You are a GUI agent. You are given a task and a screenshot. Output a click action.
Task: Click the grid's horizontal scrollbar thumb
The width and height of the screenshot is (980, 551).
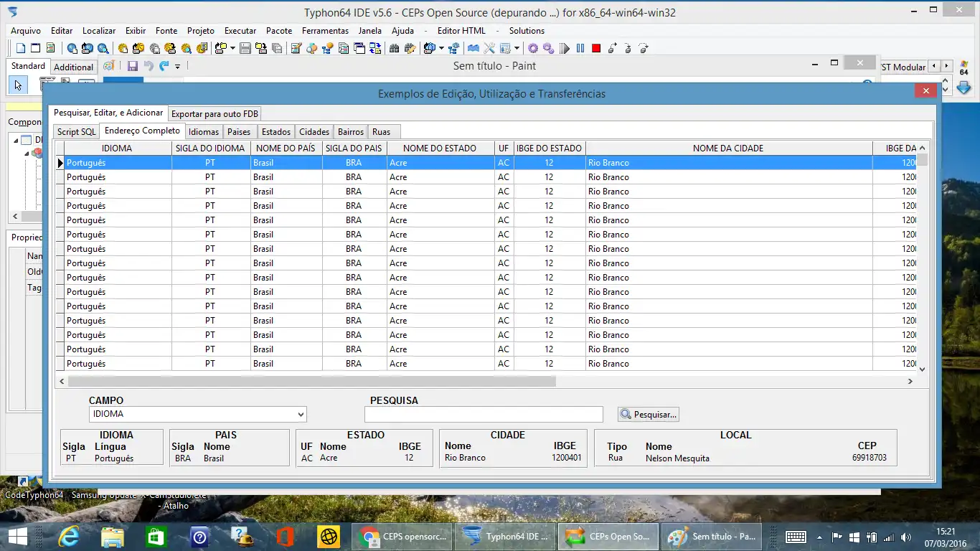click(x=311, y=382)
